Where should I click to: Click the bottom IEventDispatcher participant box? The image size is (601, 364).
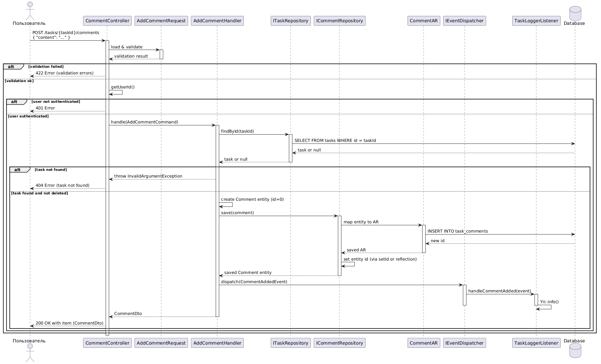[x=464, y=343]
